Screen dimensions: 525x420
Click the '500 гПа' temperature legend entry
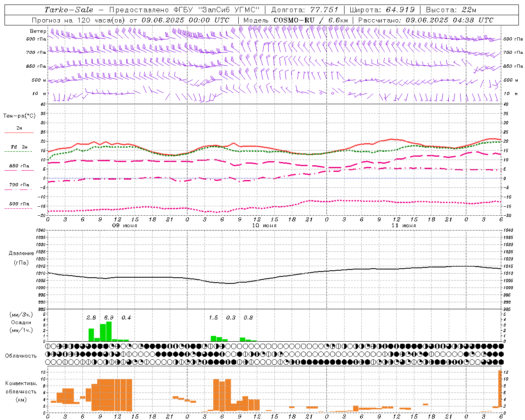(x=19, y=204)
